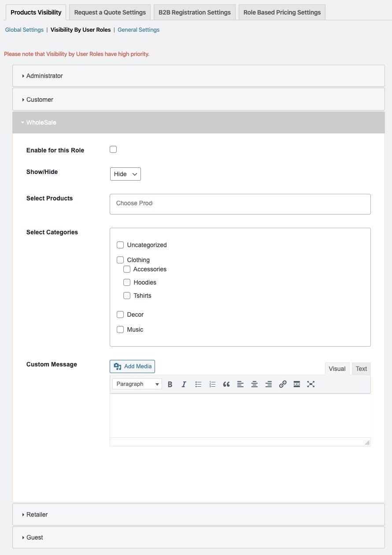Open B2B Registration Settings tab
This screenshot has width=392, height=555.
(195, 12)
